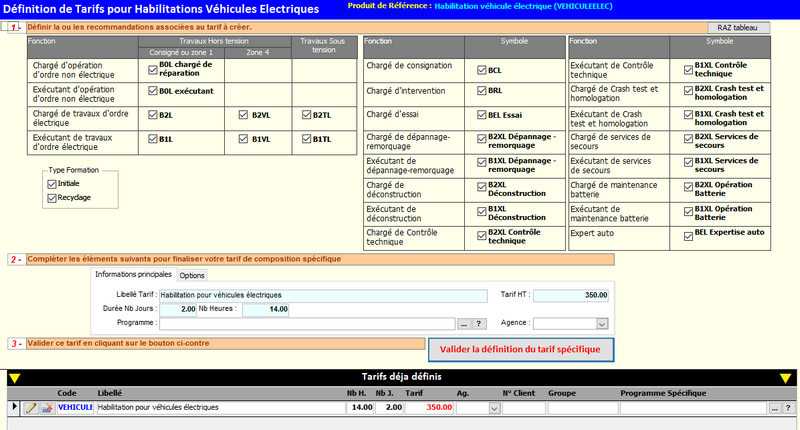Uncheck the Initiale formation type checkbox

click(52, 184)
